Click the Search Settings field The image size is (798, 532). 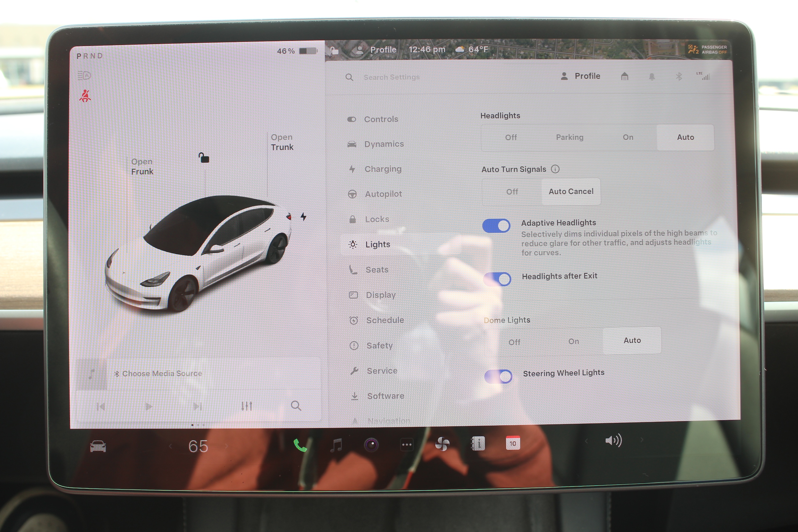392,77
